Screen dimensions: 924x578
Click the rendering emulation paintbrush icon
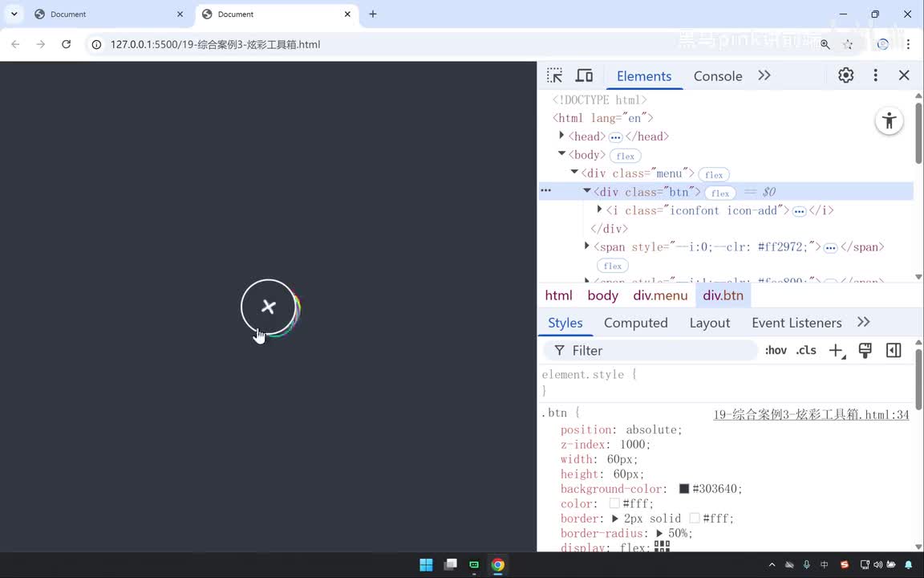[865, 350]
